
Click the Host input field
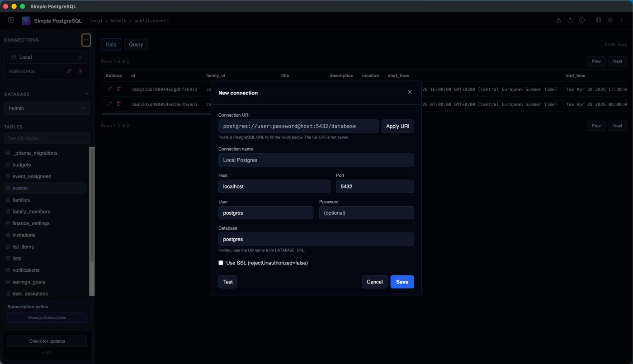(274, 186)
